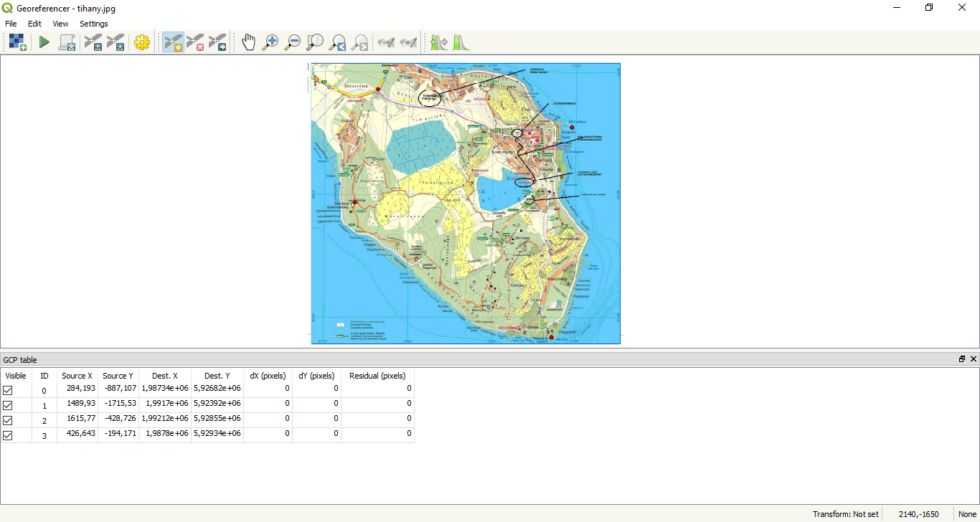
Task: Uncheck Visible checkbox for GCP ID 2
Action: (x=8, y=420)
